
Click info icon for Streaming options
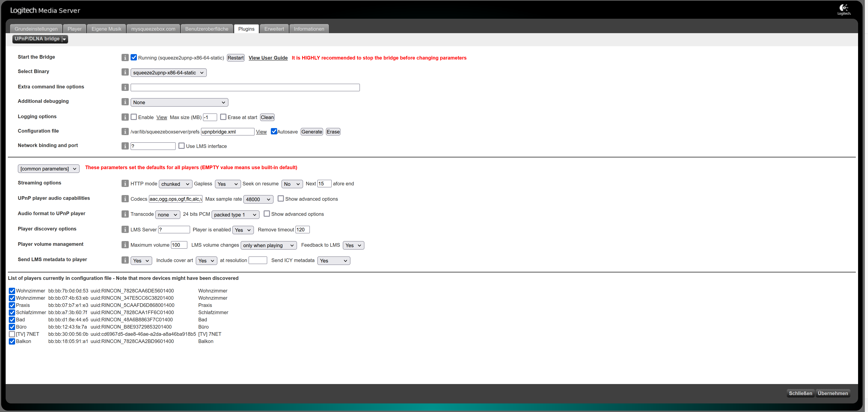[125, 183]
